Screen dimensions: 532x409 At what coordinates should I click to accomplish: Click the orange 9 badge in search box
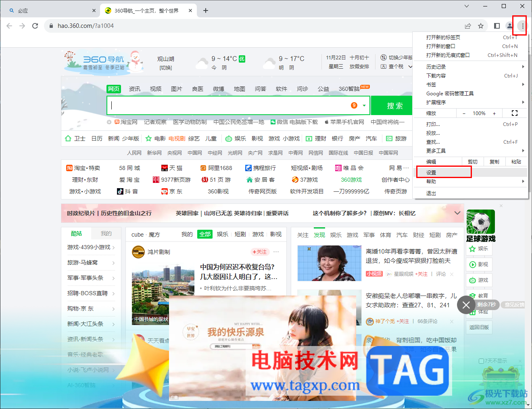pyautogui.click(x=354, y=105)
